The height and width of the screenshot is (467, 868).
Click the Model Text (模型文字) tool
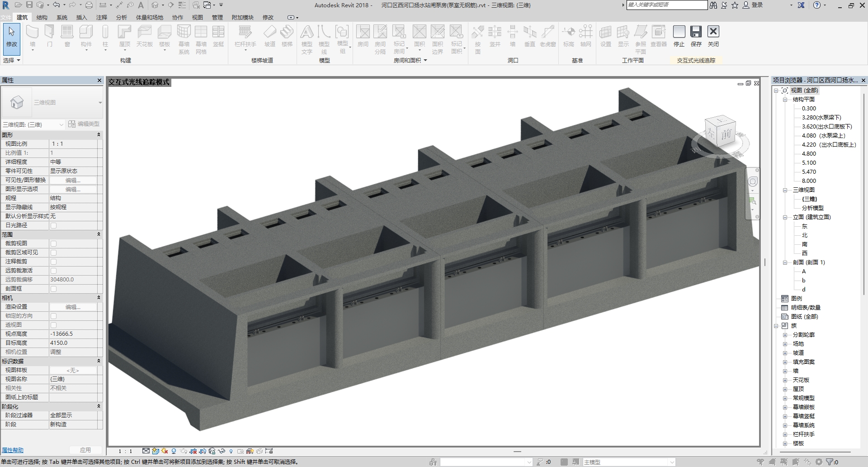[x=308, y=38]
